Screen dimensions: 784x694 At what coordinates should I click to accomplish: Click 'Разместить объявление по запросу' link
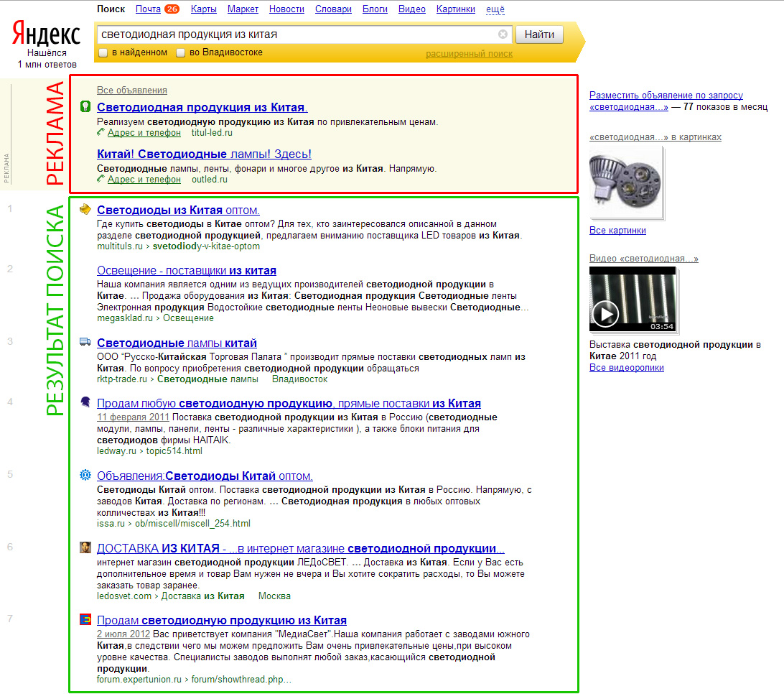click(666, 101)
